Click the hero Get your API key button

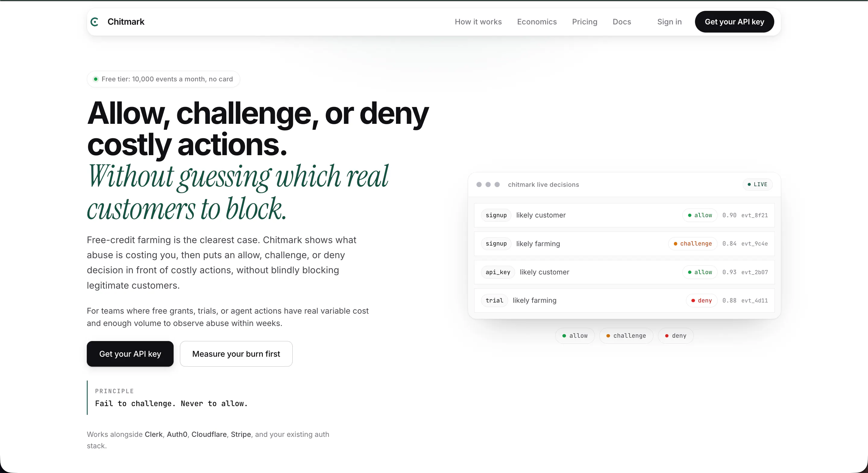click(x=130, y=354)
